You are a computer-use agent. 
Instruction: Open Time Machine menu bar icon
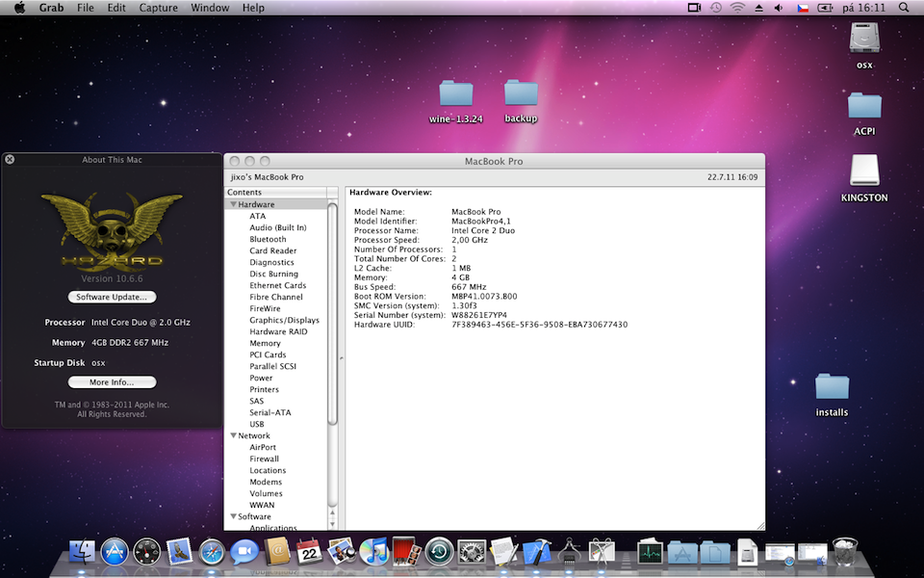716,8
